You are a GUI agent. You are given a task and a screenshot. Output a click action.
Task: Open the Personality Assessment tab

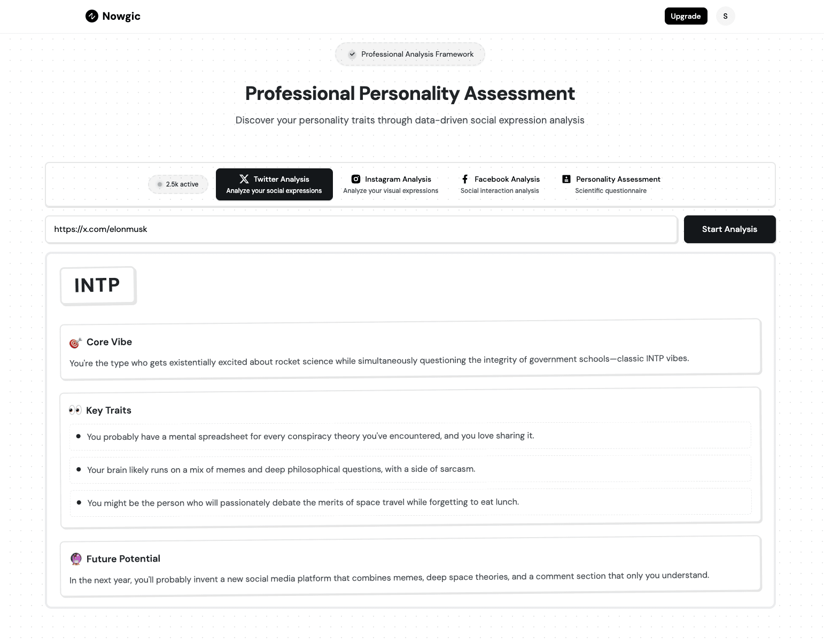tap(611, 184)
